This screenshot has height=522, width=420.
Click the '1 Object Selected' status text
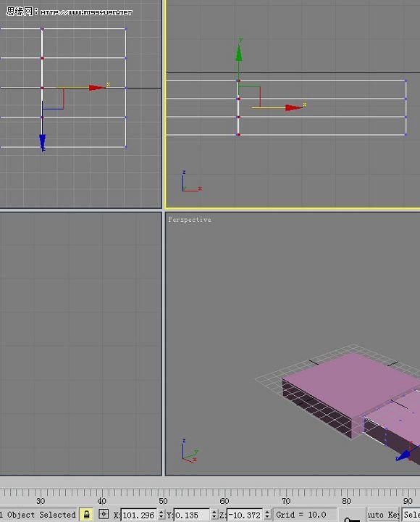pyautogui.click(x=38, y=515)
